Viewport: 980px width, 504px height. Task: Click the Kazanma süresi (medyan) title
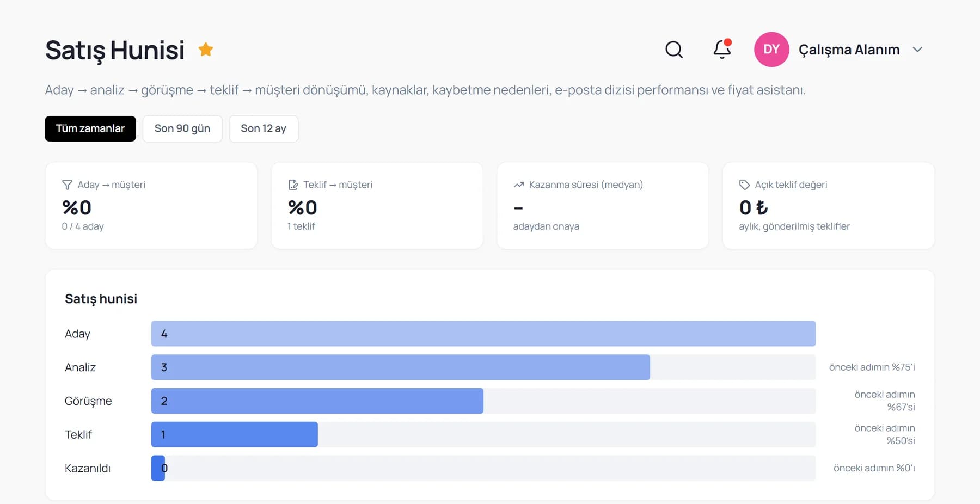click(586, 185)
